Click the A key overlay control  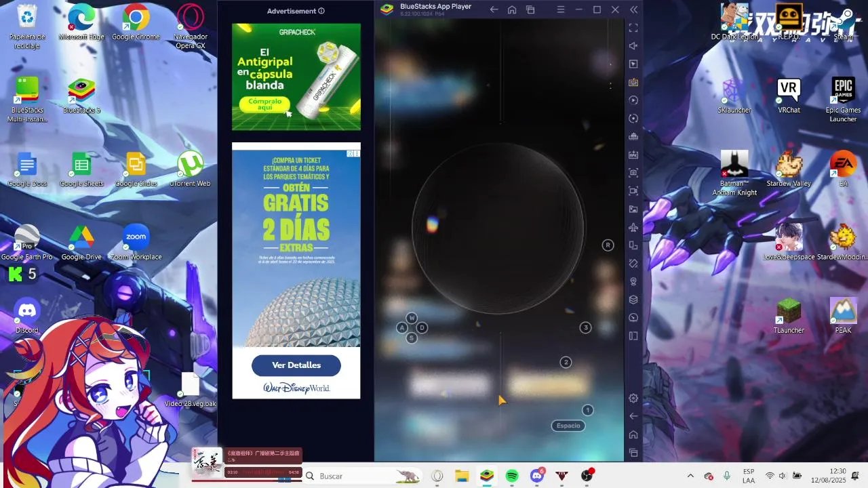[x=402, y=328]
